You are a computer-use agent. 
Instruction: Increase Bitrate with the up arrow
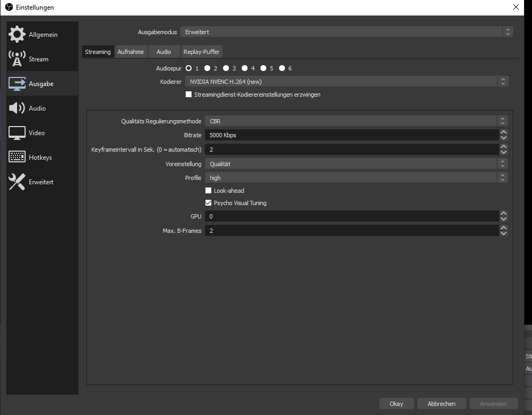click(x=503, y=132)
